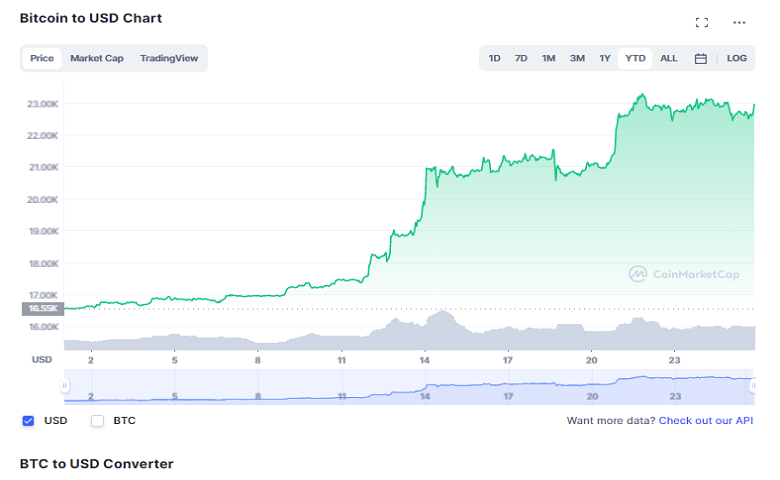Image resolution: width=780 pixels, height=480 pixels.
Task: Click the 20.00K y-axis label
Action: (43, 199)
